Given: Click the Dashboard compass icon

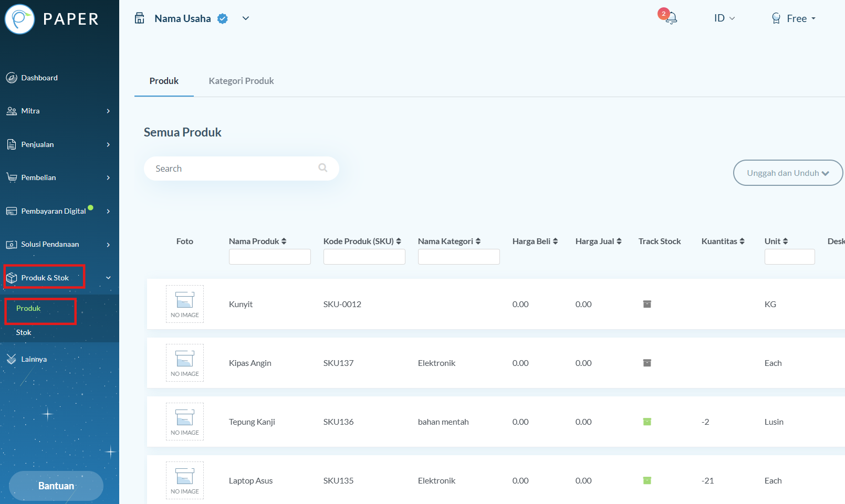Looking at the screenshot, I should [12, 78].
